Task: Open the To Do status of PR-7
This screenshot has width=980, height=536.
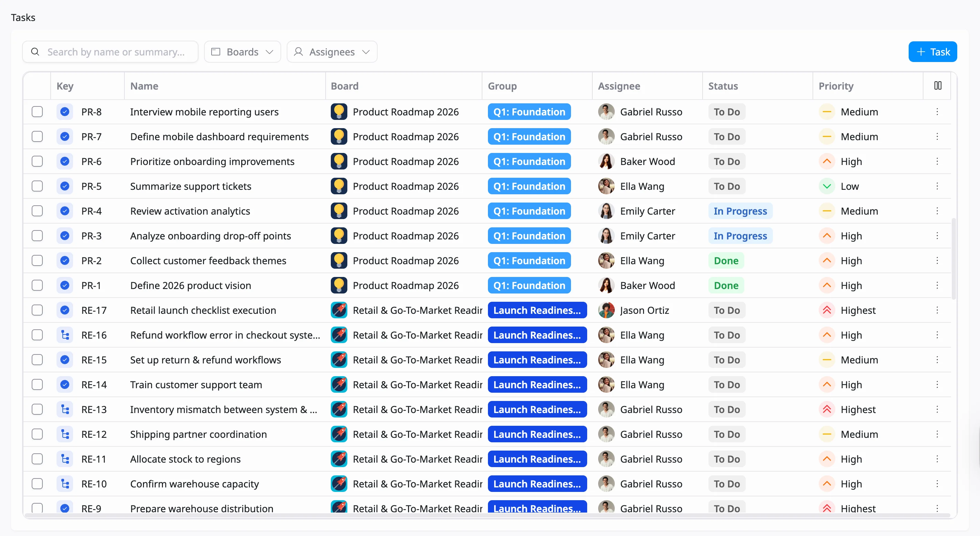Action: (727, 136)
